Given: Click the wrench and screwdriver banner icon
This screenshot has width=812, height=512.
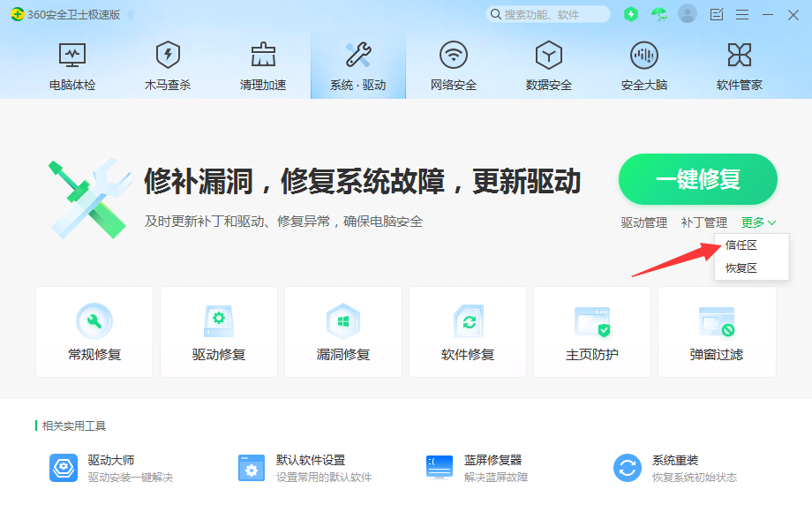Looking at the screenshot, I should point(90,199).
